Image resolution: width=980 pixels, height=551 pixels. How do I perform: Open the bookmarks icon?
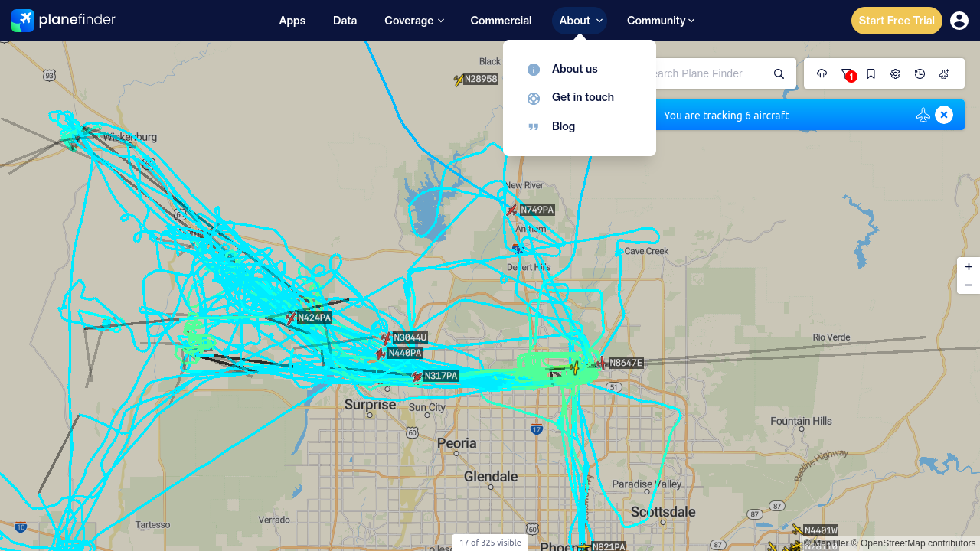click(x=871, y=73)
